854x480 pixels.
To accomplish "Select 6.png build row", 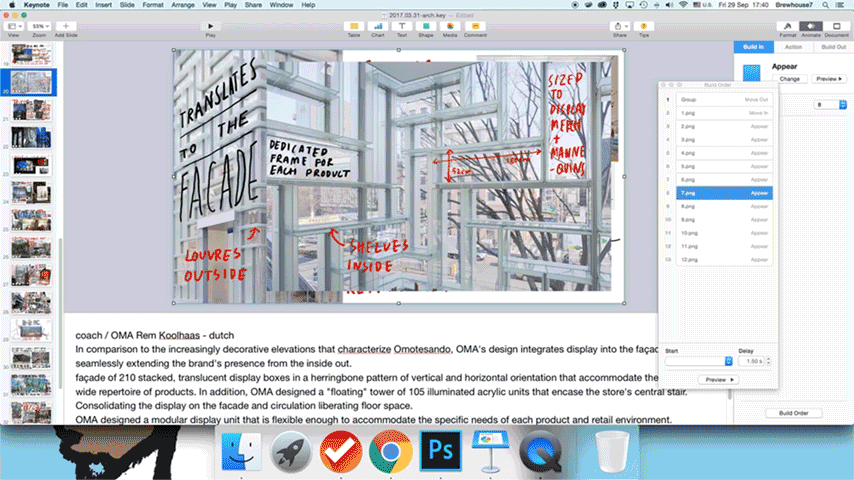I will pos(724,180).
